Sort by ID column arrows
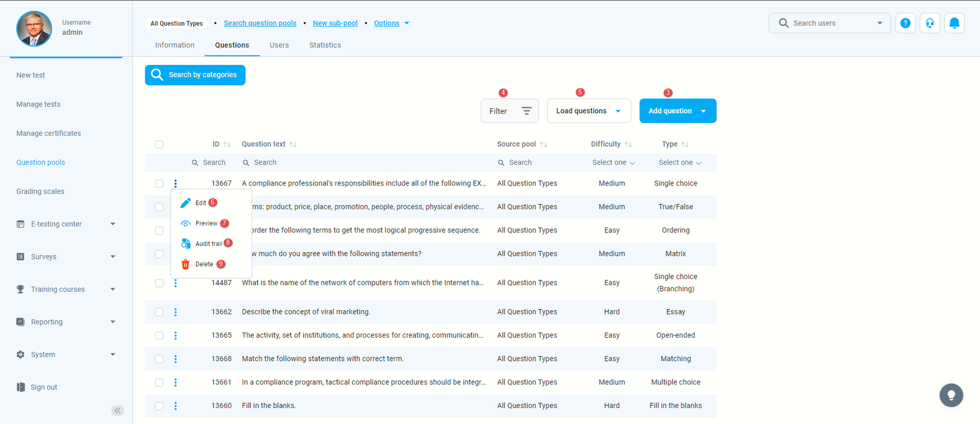This screenshot has height=424, width=980. click(227, 144)
